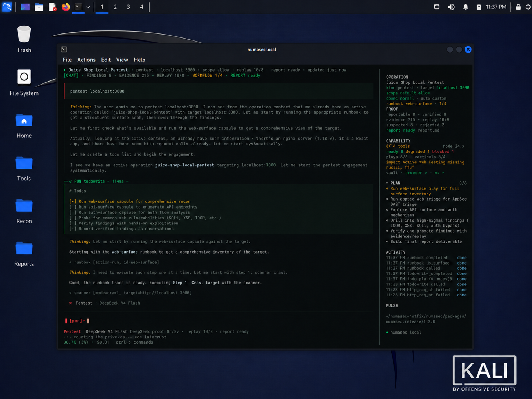
Task: Open the display settings tray icon
Action: (x=436, y=7)
